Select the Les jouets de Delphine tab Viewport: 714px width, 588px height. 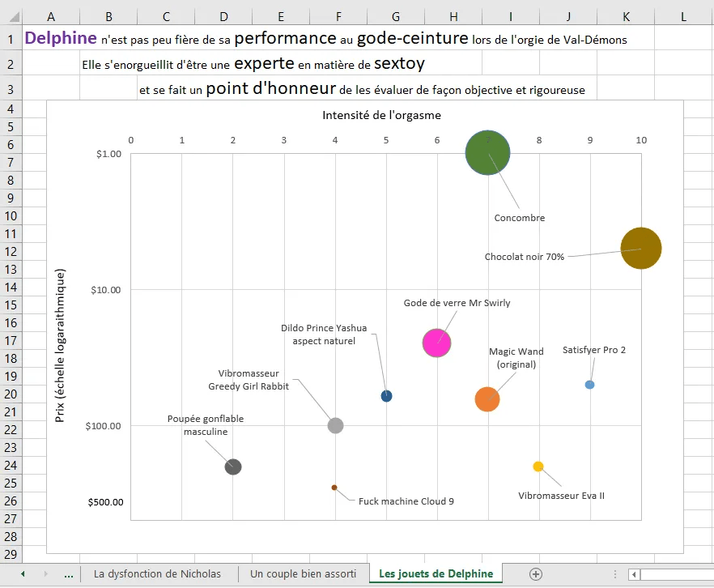tap(436, 573)
